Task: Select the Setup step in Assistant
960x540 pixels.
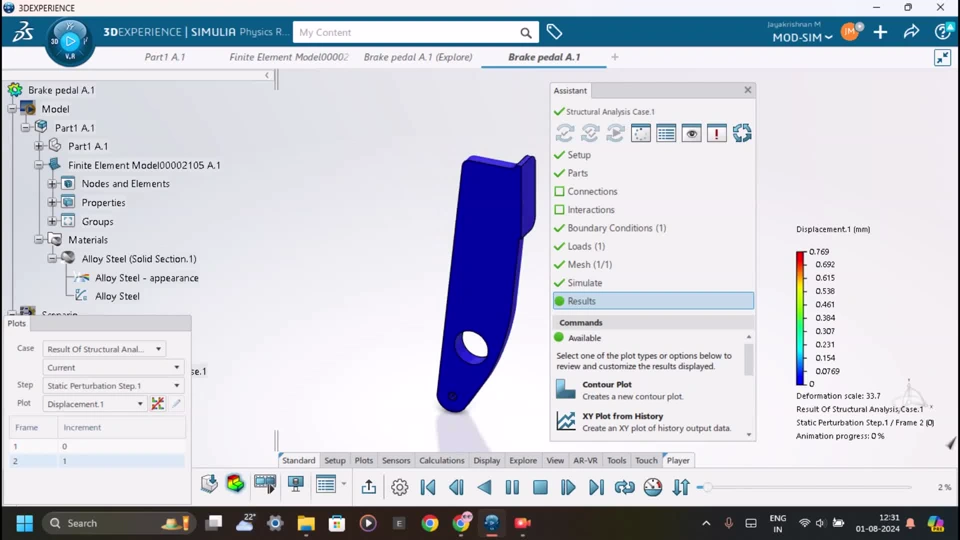Action: pos(579,155)
